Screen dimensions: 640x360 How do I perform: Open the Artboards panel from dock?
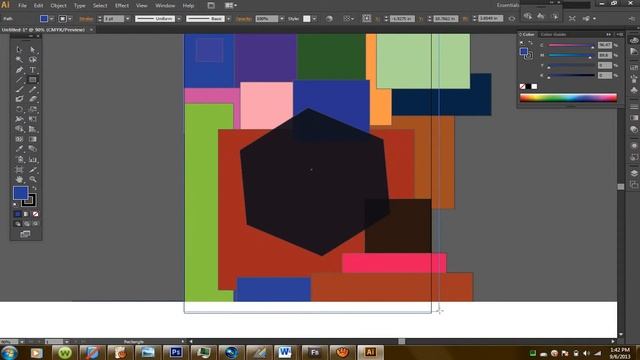(634, 185)
